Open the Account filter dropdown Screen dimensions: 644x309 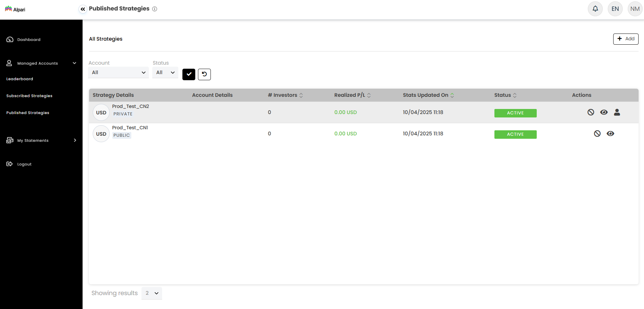click(x=118, y=72)
